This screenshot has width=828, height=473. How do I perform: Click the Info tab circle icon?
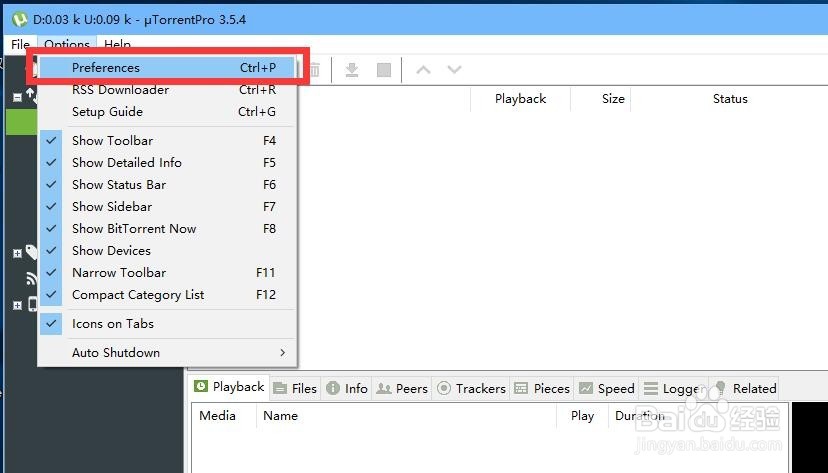point(333,389)
